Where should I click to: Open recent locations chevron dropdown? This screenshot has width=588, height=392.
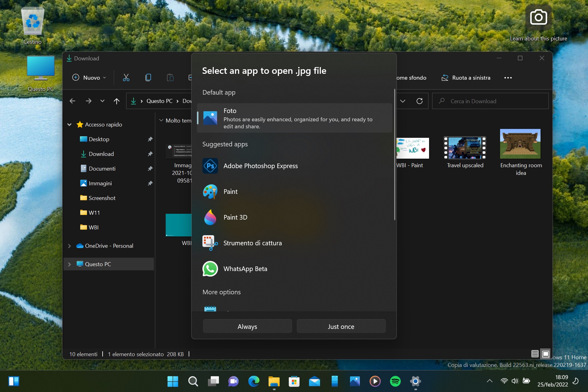coord(102,101)
